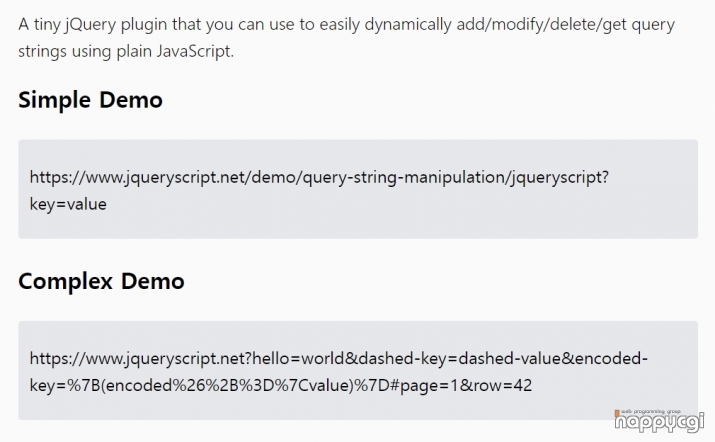The width and height of the screenshot is (715, 442).
Task: Click the small 'web programming group' tagline
Action: [651, 411]
